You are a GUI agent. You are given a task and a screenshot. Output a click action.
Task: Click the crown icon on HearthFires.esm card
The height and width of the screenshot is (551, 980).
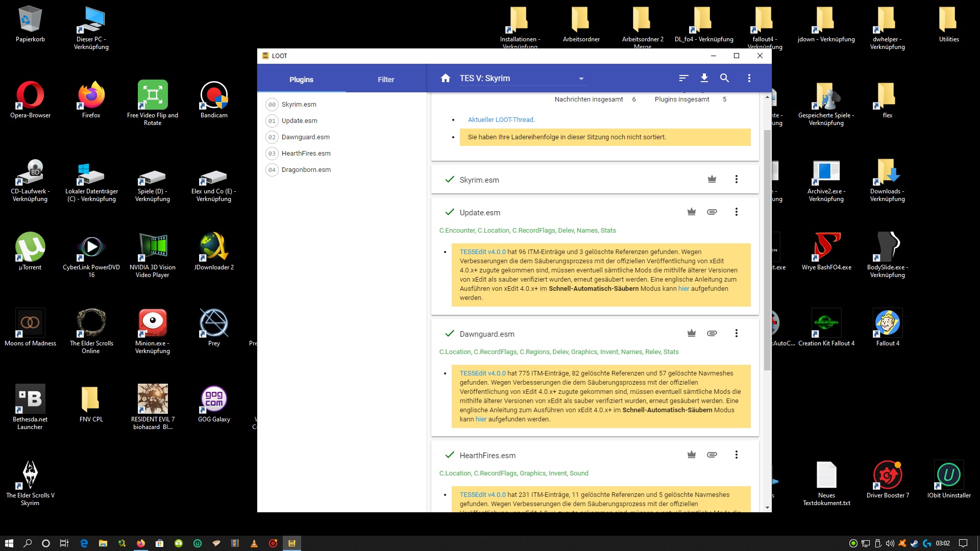pyautogui.click(x=691, y=455)
